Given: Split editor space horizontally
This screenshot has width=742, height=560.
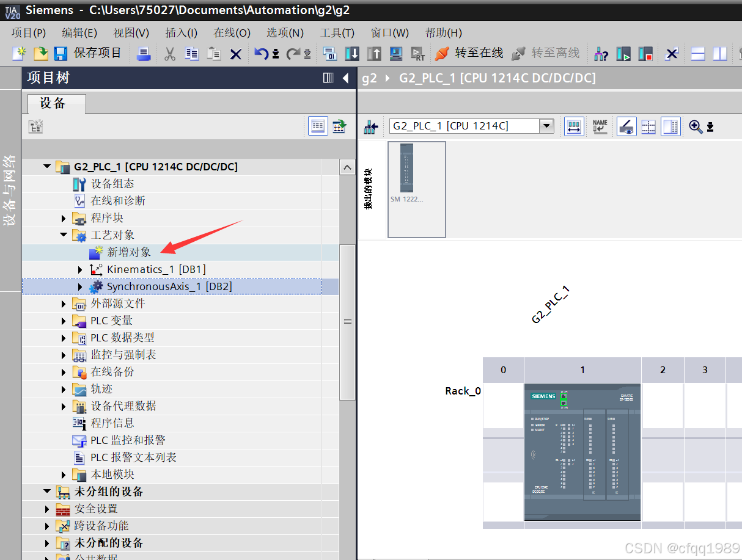Looking at the screenshot, I should point(698,54).
